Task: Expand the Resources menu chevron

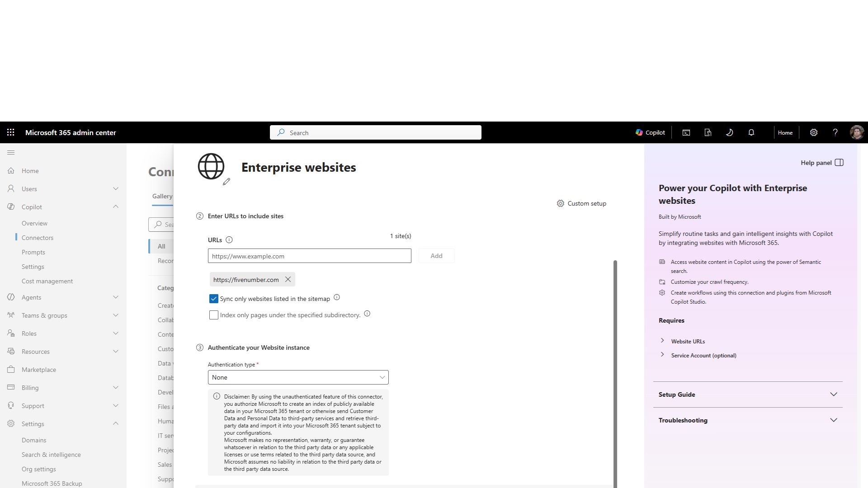Action: click(116, 352)
